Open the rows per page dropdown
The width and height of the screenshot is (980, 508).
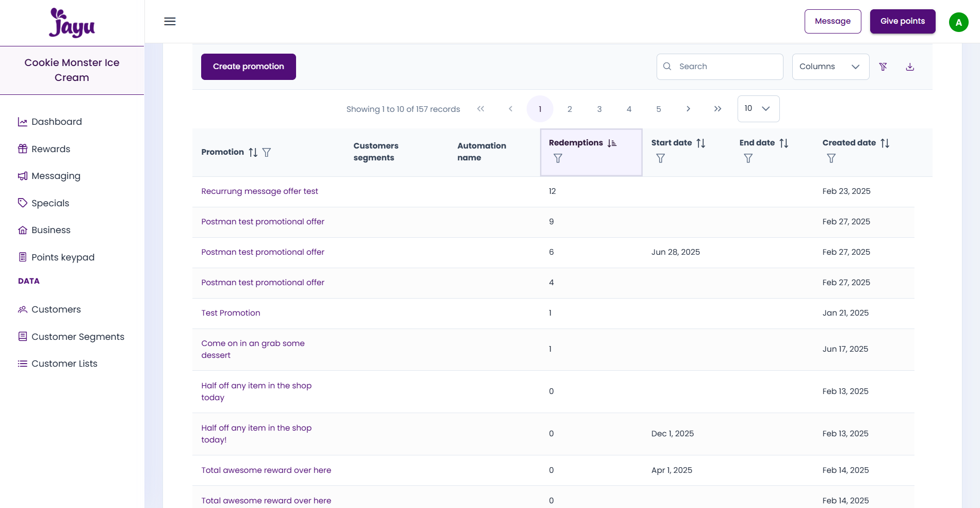click(758, 109)
